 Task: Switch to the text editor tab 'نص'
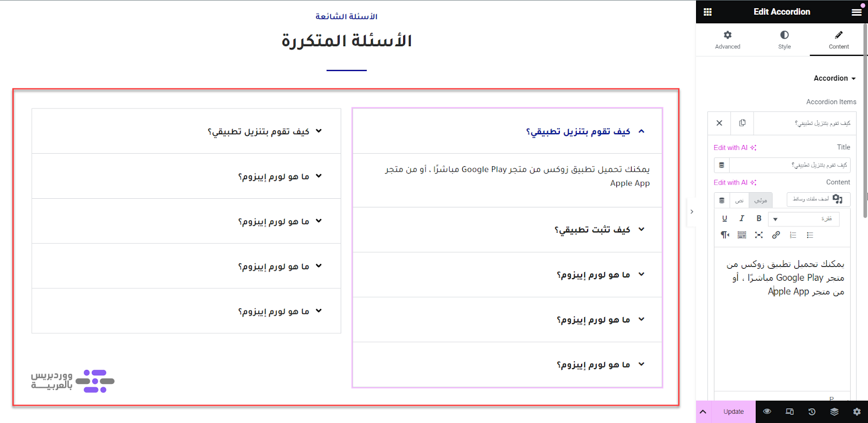[x=739, y=200]
